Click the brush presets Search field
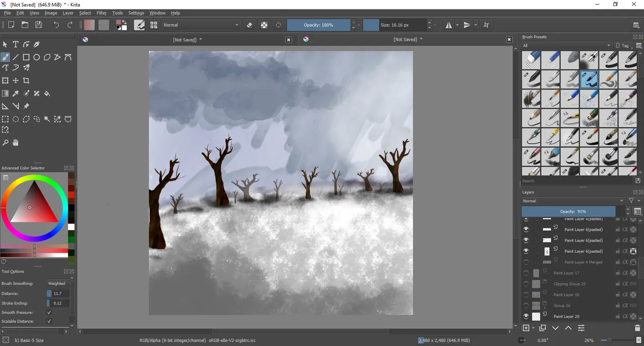This screenshot has height=346, width=644. click(x=577, y=181)
